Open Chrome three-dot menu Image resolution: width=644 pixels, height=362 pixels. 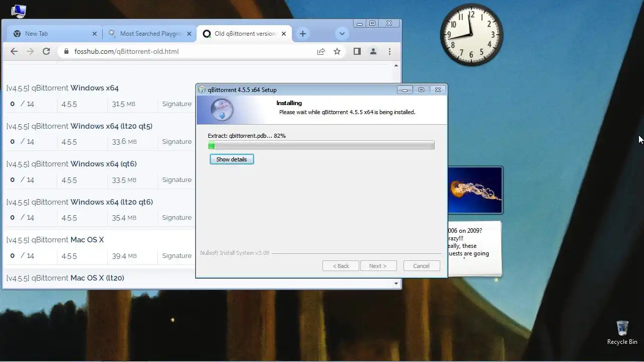389,51
